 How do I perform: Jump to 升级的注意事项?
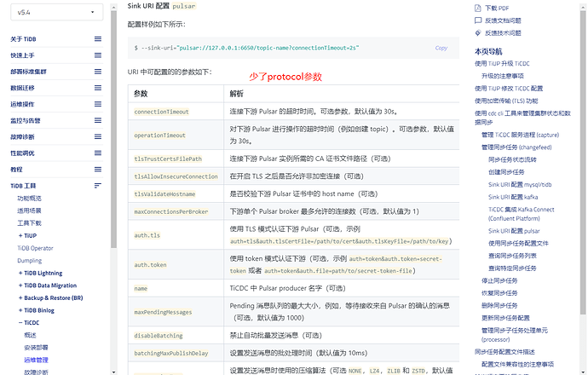point(503,76)
